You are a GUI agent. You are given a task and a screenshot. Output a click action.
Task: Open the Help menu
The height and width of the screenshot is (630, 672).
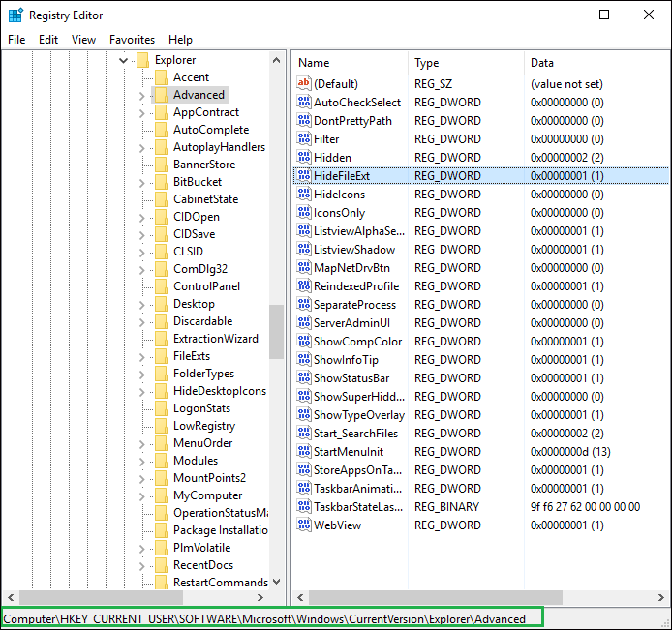point(180,40)
